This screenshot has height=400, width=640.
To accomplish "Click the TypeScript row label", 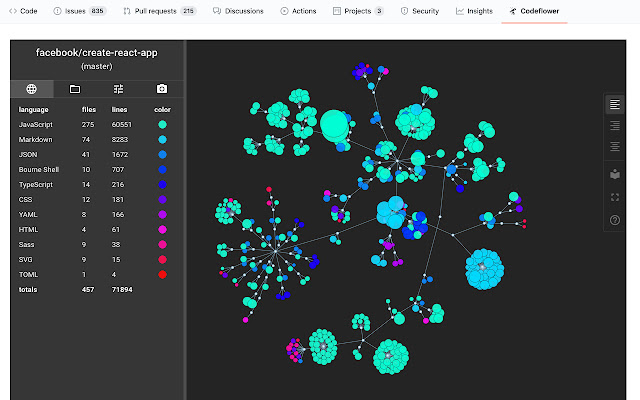I will [x=36, y=184].
